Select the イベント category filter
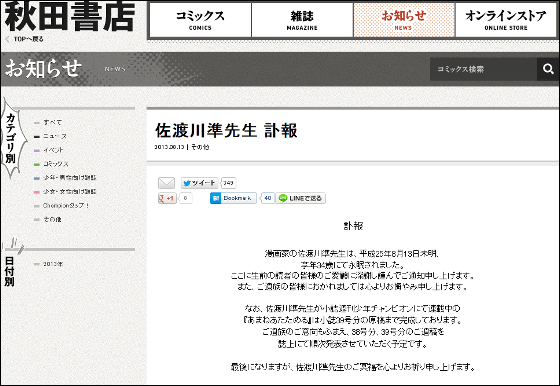The width and height of the screenshot is (560, 386). 53,150
